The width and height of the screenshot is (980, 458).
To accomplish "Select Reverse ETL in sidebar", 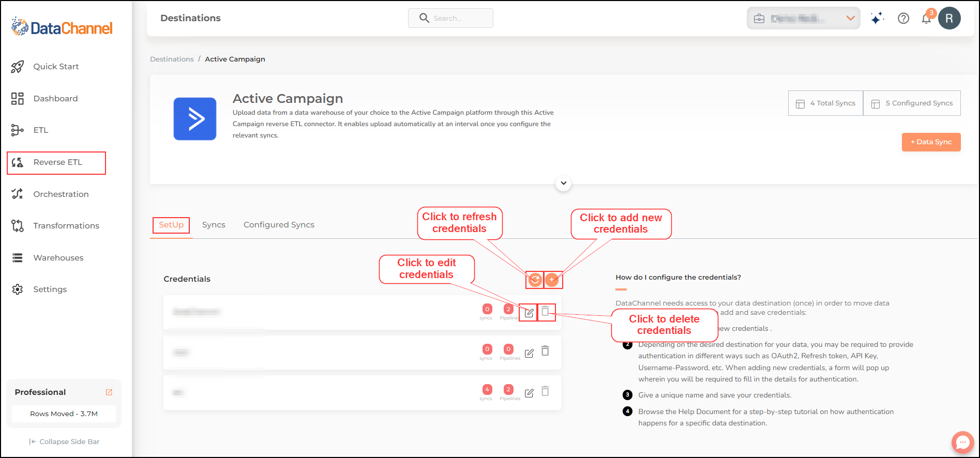I will (x=57, y=162).
